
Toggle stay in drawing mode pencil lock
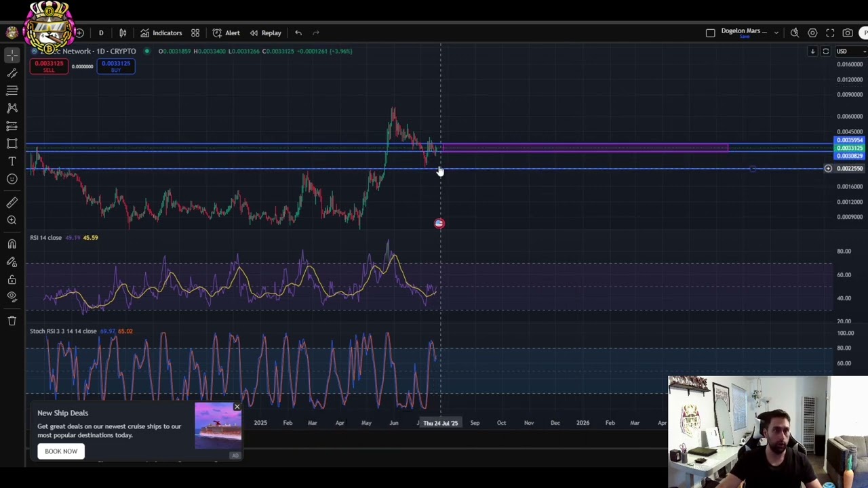click(12, 262)
